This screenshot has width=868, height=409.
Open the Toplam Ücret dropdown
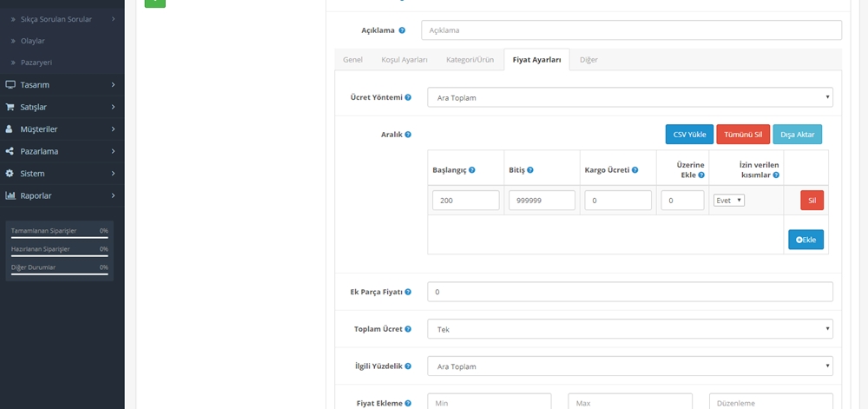click(629, 329)
